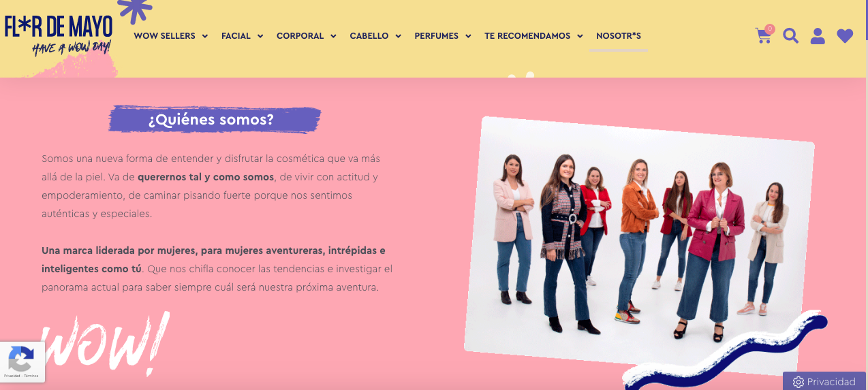The image size is (868, 390).
Task: Open the shopping cart icon
Action: [763, 36]
